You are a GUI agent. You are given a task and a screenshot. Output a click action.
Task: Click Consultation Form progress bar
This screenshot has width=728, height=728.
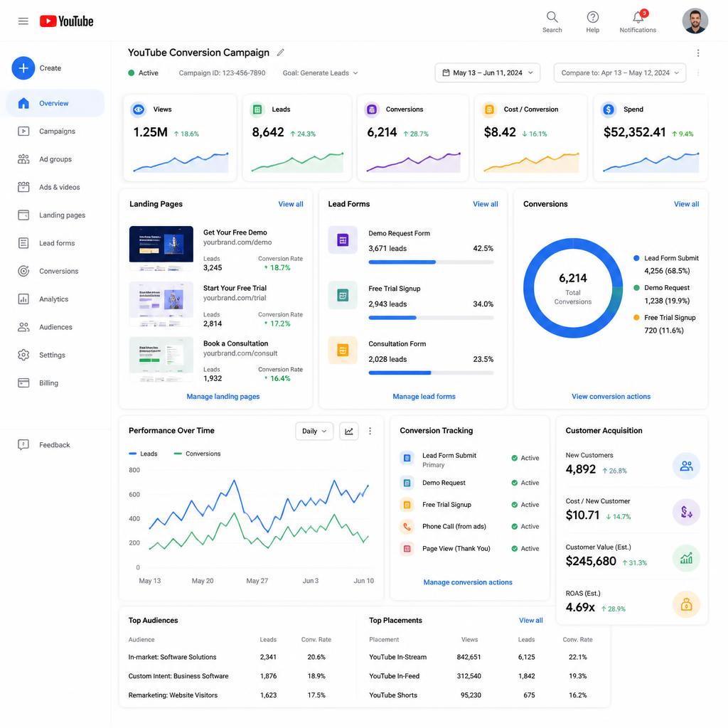[431, 373]
